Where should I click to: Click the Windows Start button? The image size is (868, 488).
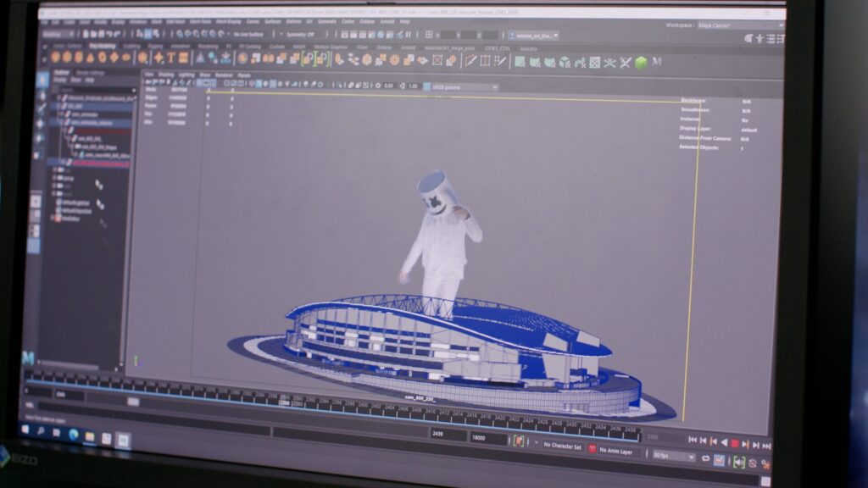tap(25, 430)
